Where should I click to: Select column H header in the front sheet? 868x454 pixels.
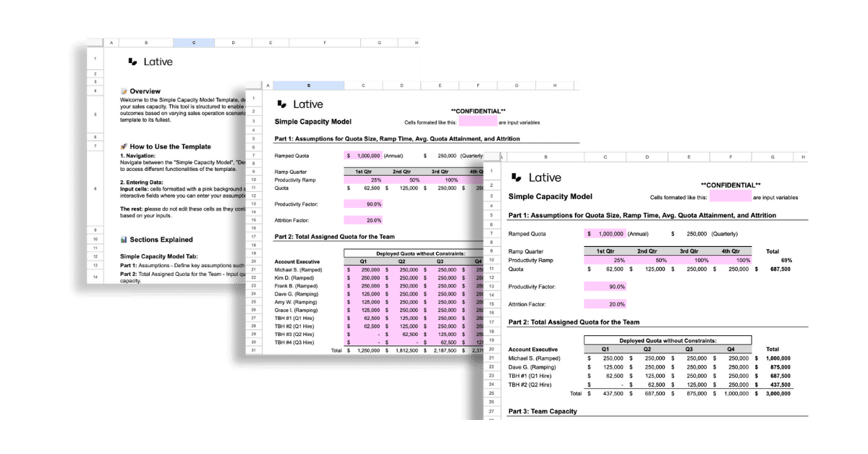click(804, 157)
